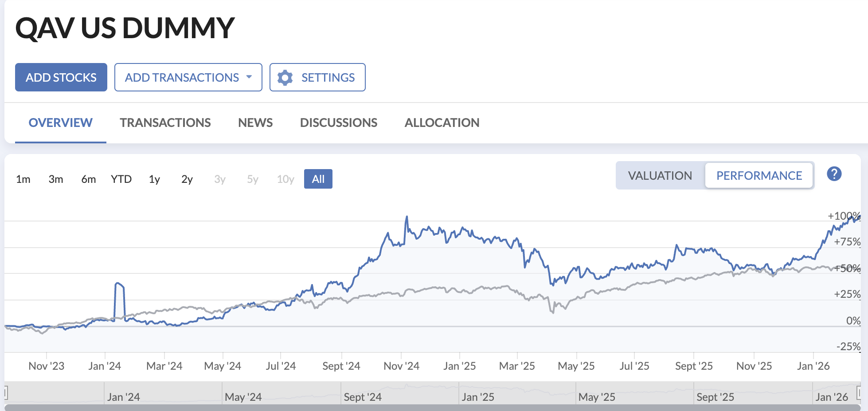Screen dimensions: 868x411
Task: Expand the ADD TRANSACTIONS dropdown
Action: (x=188, y=77)
